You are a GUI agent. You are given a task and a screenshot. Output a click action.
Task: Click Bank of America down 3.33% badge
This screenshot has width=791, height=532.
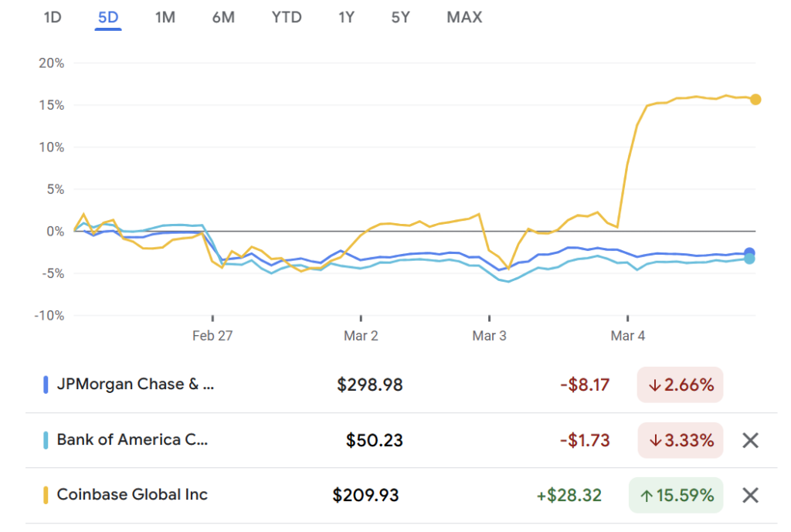pyautogui.click(x=680, y=440)
